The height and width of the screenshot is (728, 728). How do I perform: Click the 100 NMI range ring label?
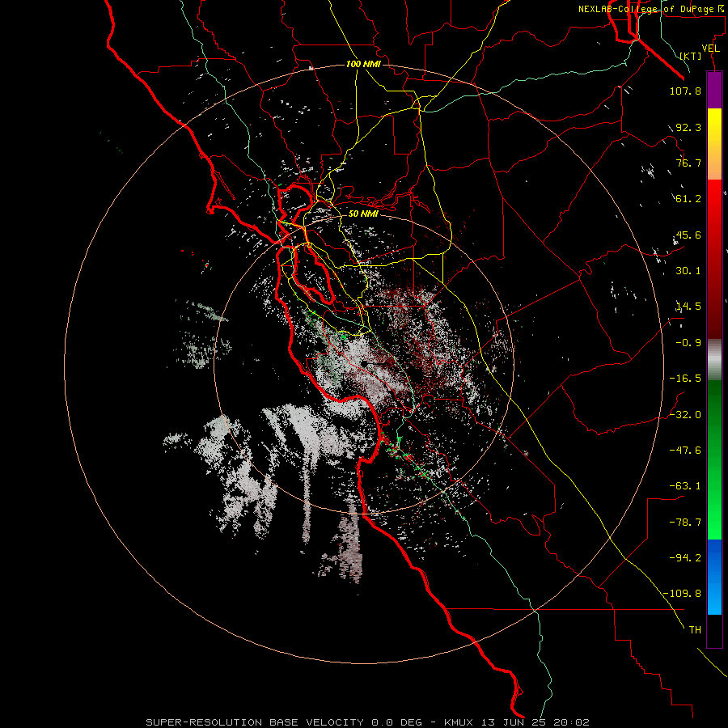click(x=363, y=64)
